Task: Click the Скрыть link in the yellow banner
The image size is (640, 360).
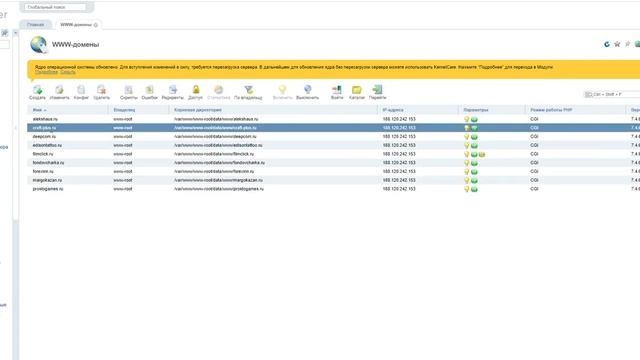Action: tap(68, 72)
